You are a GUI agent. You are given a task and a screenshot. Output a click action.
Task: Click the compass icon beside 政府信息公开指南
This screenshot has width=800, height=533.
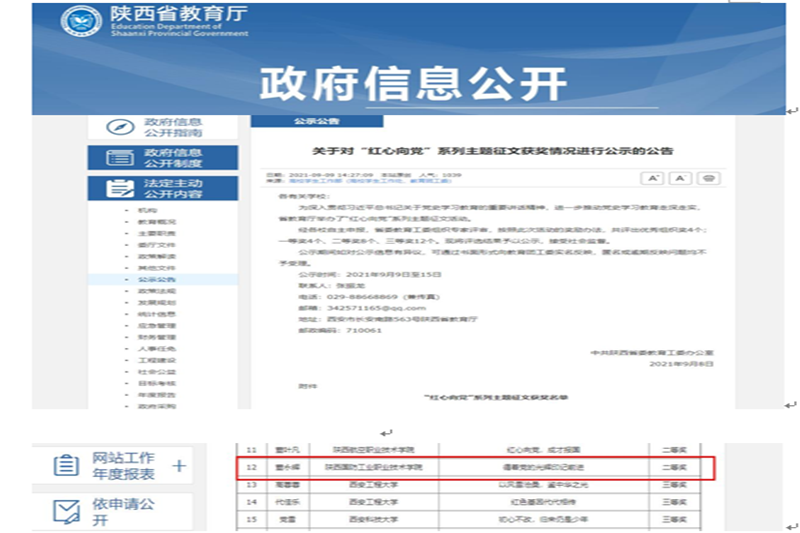pos(121,127)
